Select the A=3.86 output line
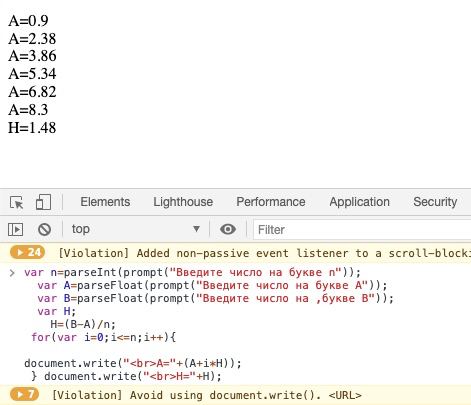The width and height of the screenshot is (471, 405). click(32, 56)
